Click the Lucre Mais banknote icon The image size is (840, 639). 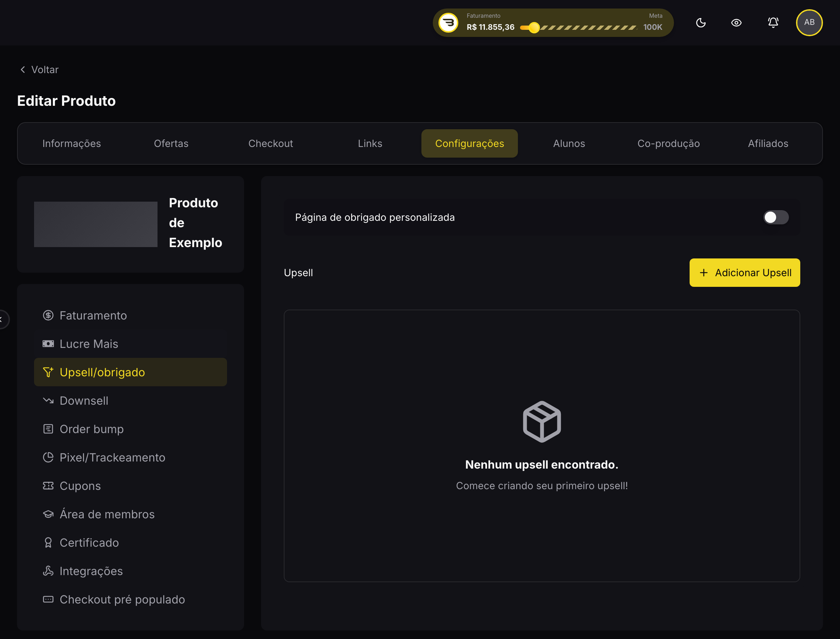point(48,344)
